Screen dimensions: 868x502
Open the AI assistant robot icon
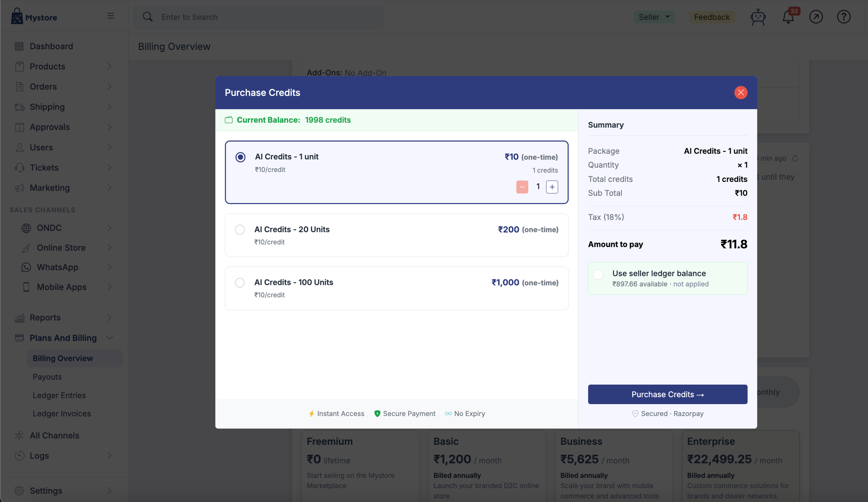[x=758, y=17]
